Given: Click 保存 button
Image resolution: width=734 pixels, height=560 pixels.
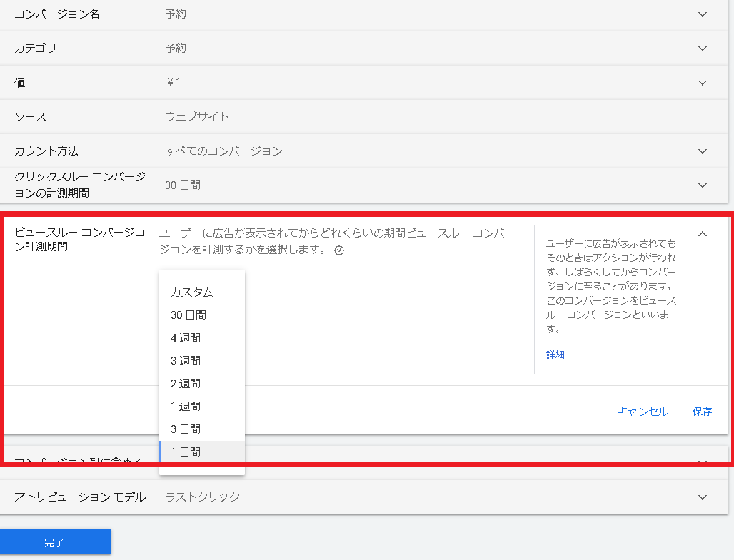Looking at the screenshot, I should tap(702, 412).
